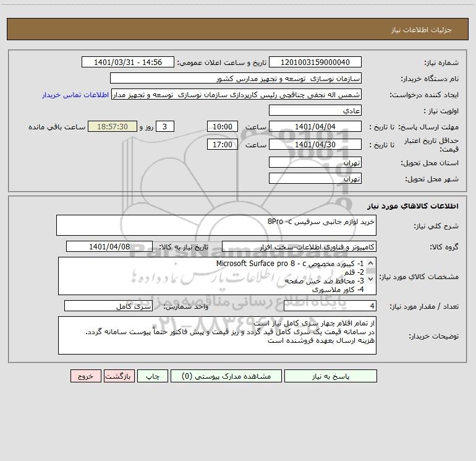Click price validity time 17:00
The height and width of the screenshot is (461, 476).
point(222,144)
